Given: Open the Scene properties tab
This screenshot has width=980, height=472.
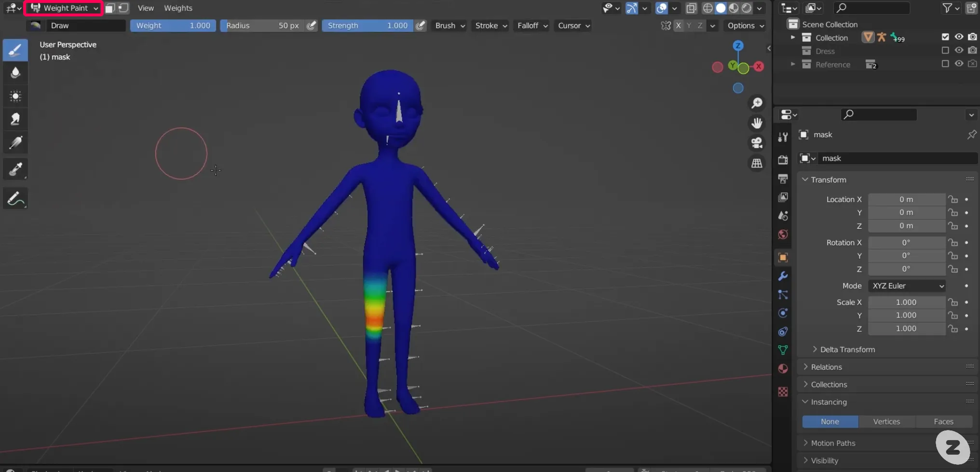Looking at the screenshot, I should click(x=783, y=216).
